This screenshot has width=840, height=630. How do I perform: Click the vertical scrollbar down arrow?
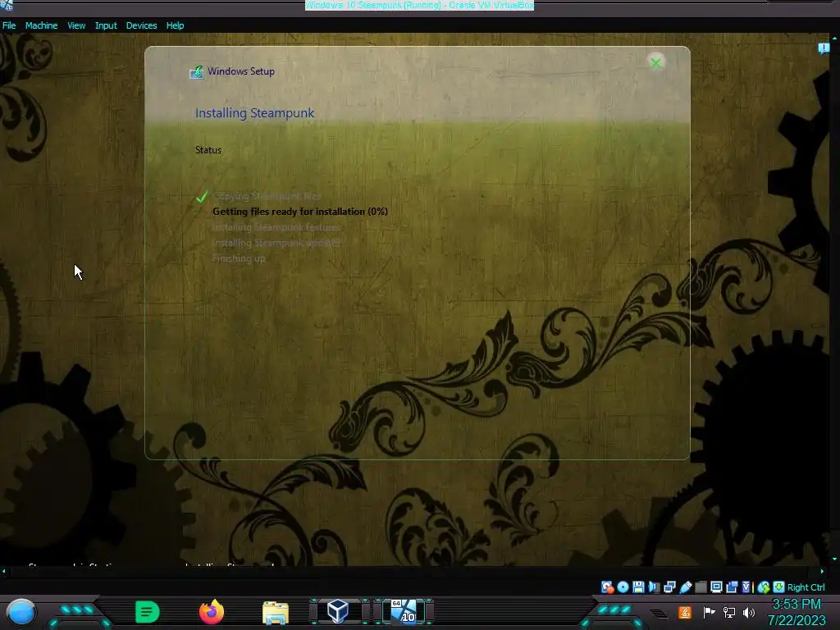point(834,559)
